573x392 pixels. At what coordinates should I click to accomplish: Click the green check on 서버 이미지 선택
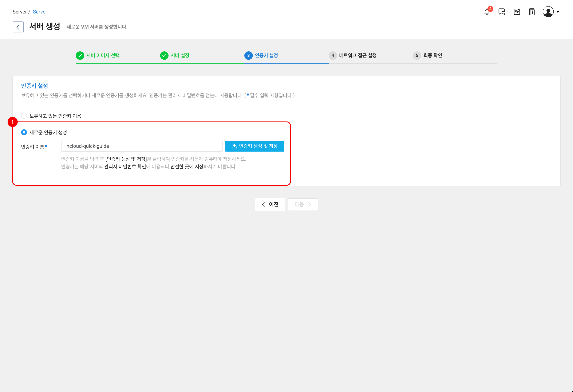(x=80, y=55)
